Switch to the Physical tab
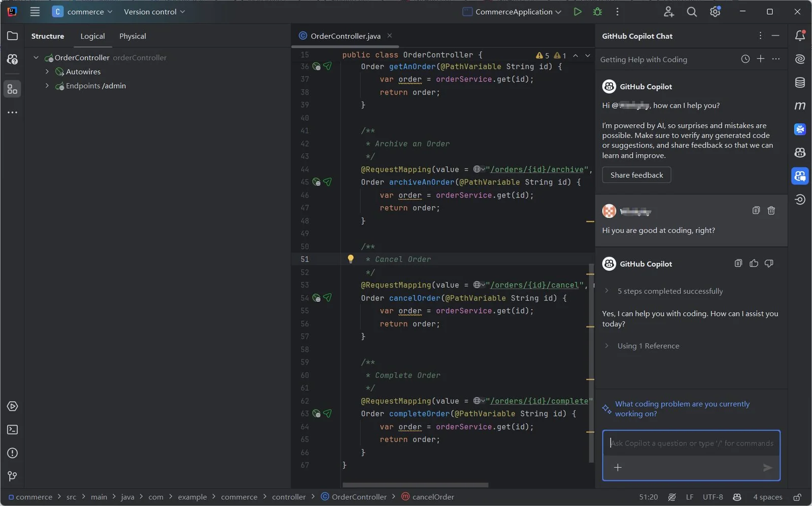The width and height of the screenshot is (812, 506). point(132,36)
